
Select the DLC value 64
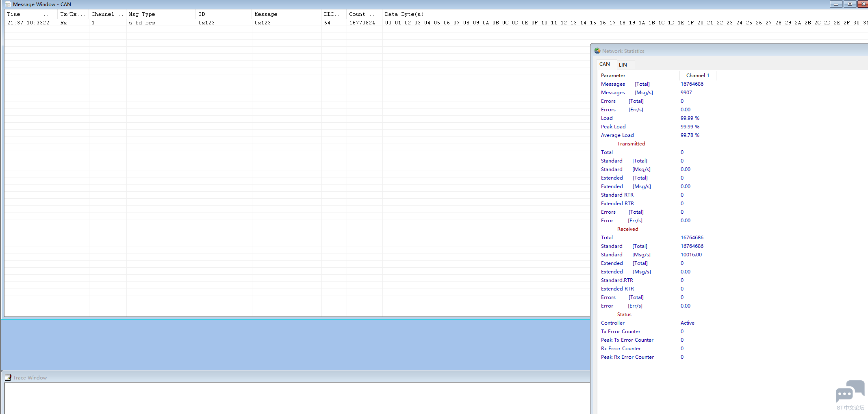327,23
